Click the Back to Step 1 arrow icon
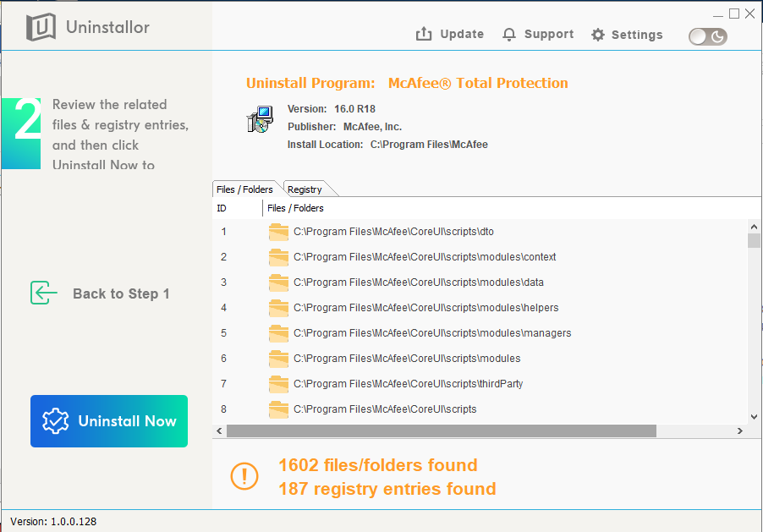The width and height of the screenshot is (763, 532). [43, 293]
